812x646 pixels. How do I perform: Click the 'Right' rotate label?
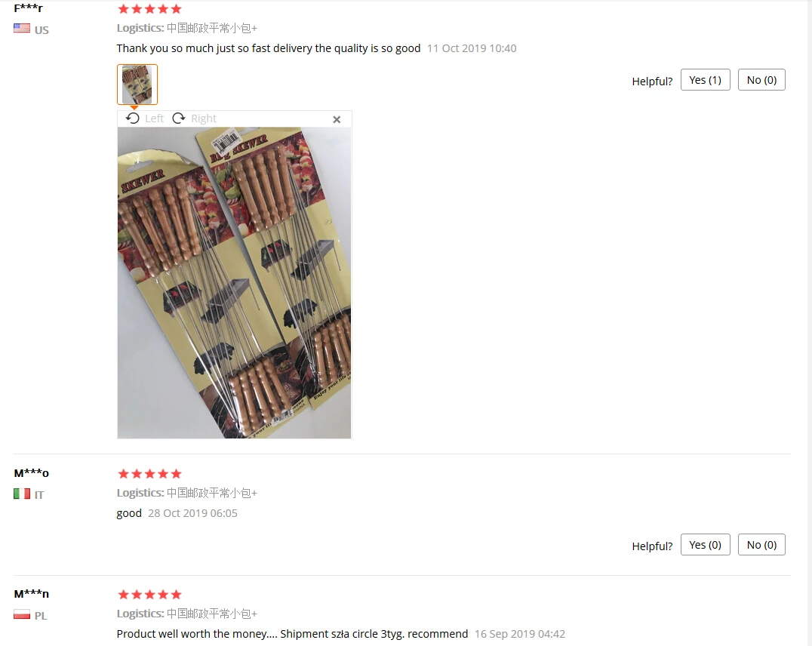pos(204,118)
